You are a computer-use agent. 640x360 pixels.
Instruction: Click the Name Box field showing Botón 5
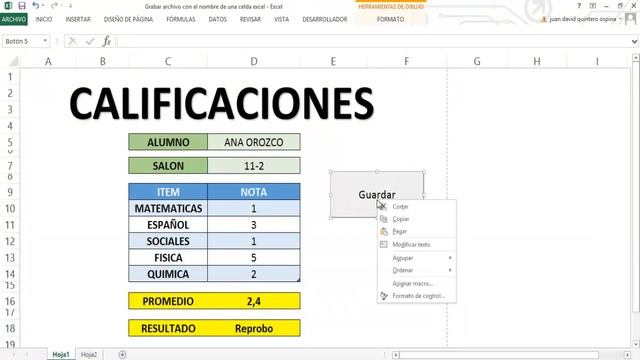[22, 41]
